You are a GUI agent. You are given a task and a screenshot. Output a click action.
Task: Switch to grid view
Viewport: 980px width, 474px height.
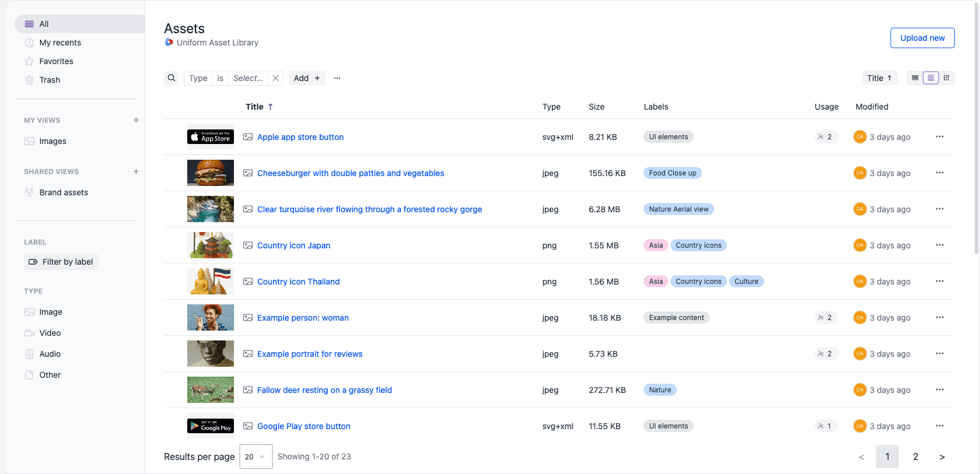click(946, 78)
